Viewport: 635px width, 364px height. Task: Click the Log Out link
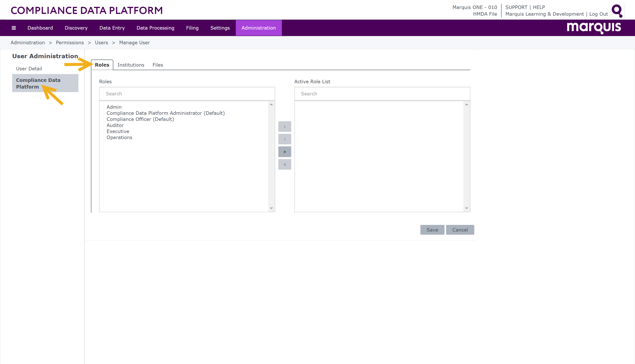pyautogui.click(x=599, y=14)
